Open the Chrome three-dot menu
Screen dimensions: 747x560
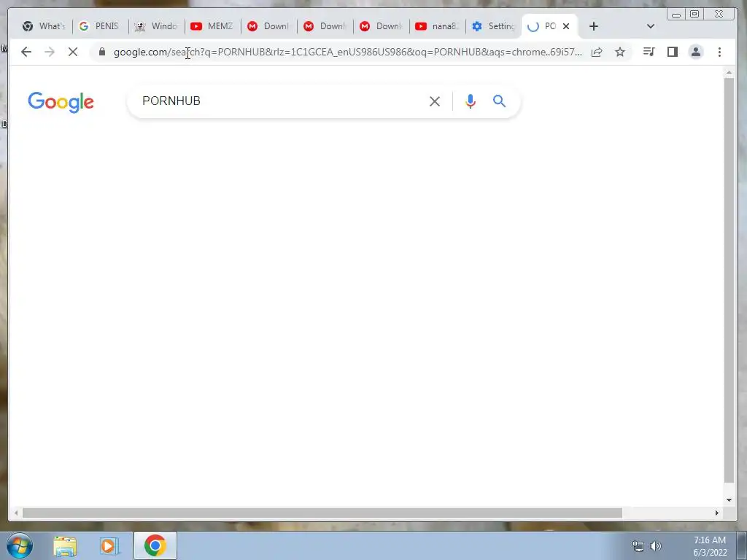point(719,52)
